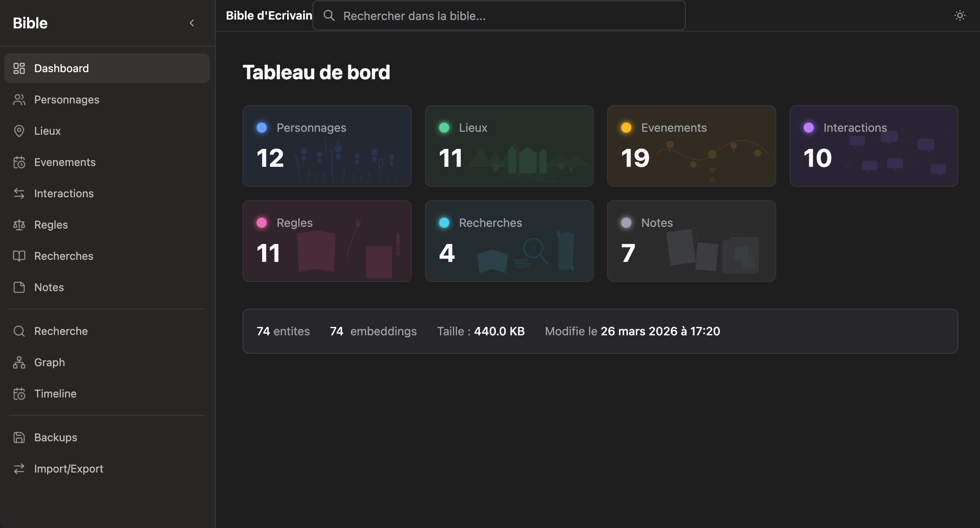Viewport: 980px width, 528px height.
Task: Select the Regles sidebar entry
Action: (x=107, y=225)
